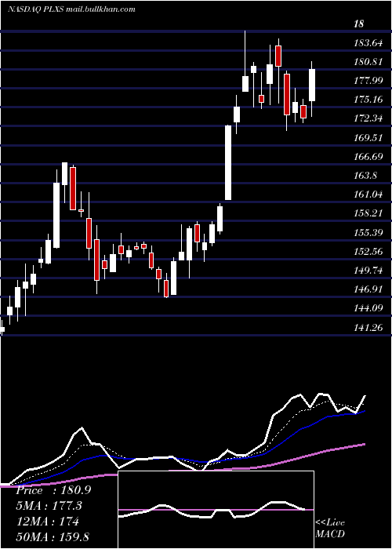Click the 12MA : 174 readout
Image resolution: width=392 pixels, height=549 pixels.
pos(47,522)
